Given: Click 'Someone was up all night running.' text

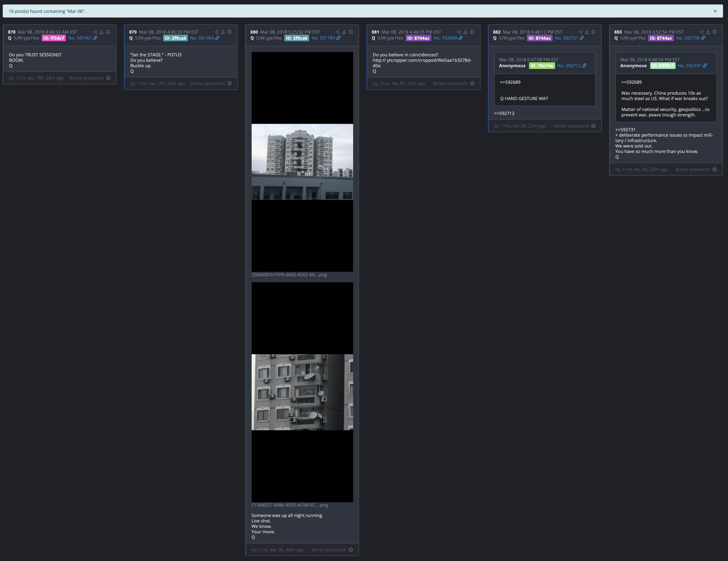Looking at the screenshot, I should pyautogui.click(x=287, y=515).
